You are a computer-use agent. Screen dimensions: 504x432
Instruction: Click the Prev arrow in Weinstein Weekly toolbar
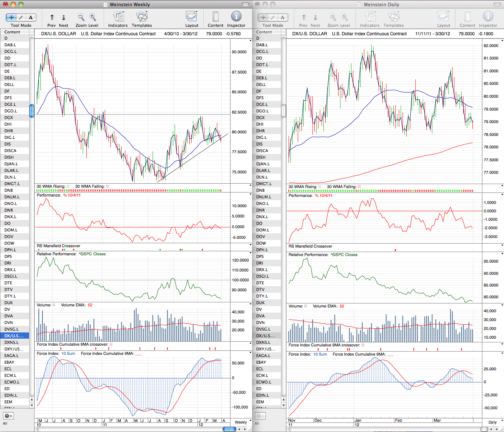pyautogui.click(x=52, y=17)
